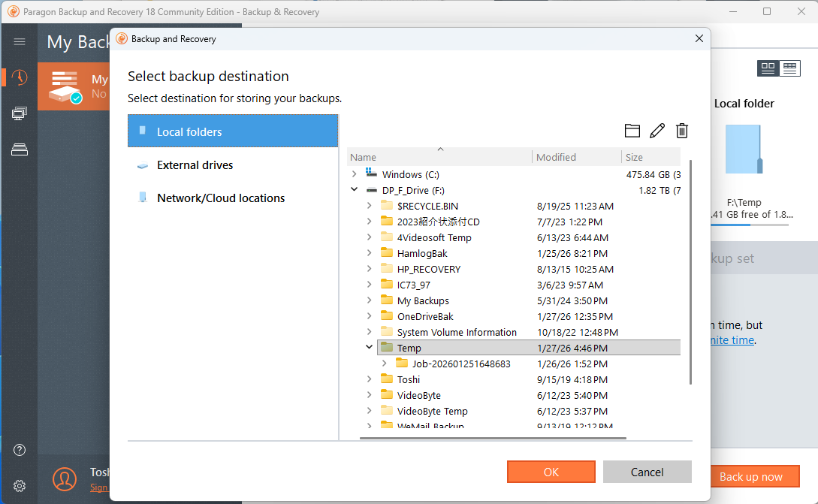
Task: Click the pencil rename icon
Action: click(657, 131)
